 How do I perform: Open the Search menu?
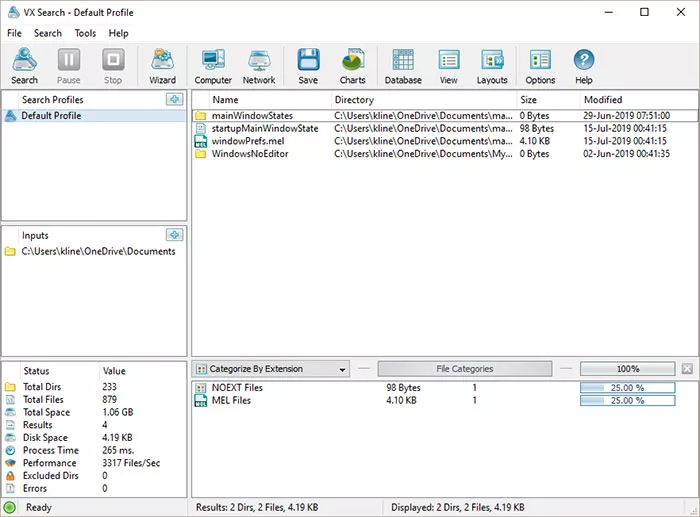coord(48,33)
